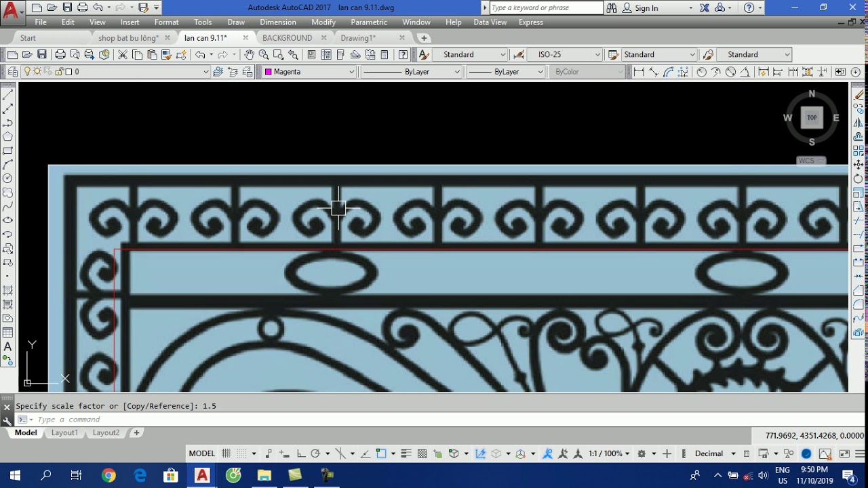Toggle Transparency display in status bar
868x488 pixels.
point(422,453)
